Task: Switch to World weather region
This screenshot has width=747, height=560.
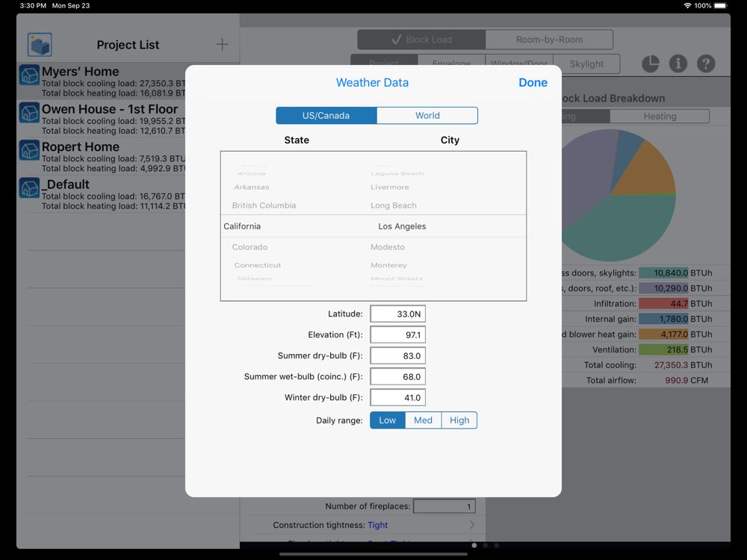Action: pos(427,115)
